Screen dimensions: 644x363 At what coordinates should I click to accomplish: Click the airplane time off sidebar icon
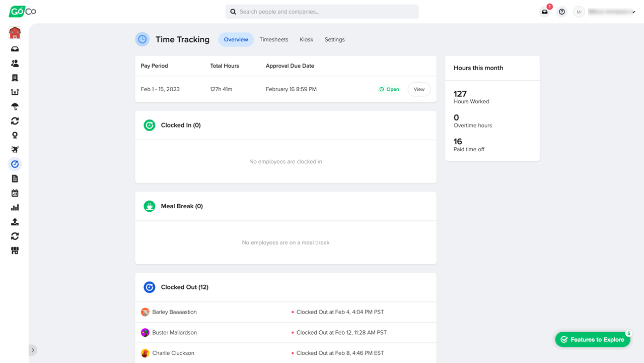15,150
